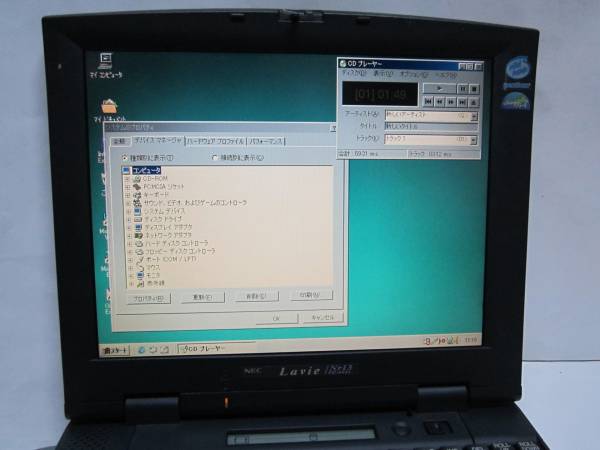Select the ネットワーク アダプタ text row
The image size is (600, 450).
click(x=168, y=235)
